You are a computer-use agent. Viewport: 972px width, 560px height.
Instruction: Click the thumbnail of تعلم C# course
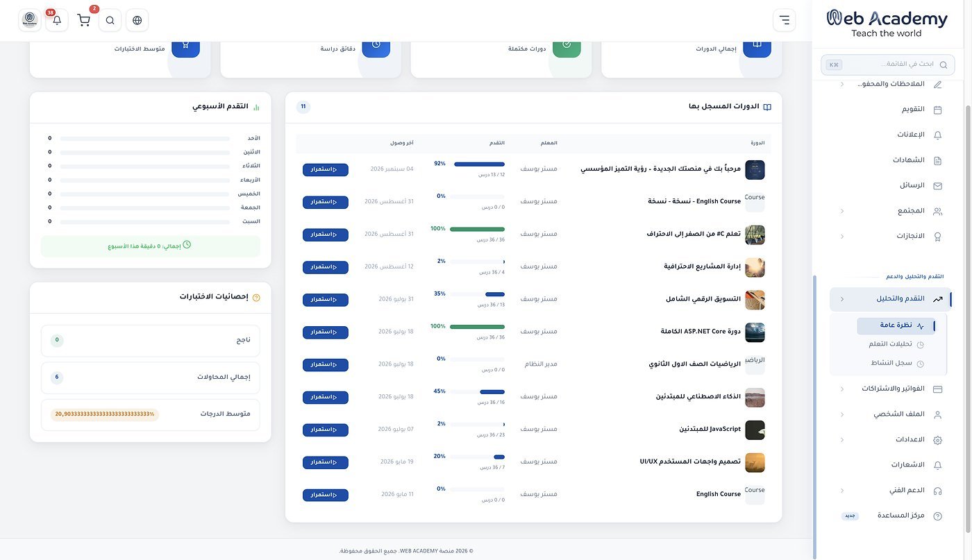(755, 235)
